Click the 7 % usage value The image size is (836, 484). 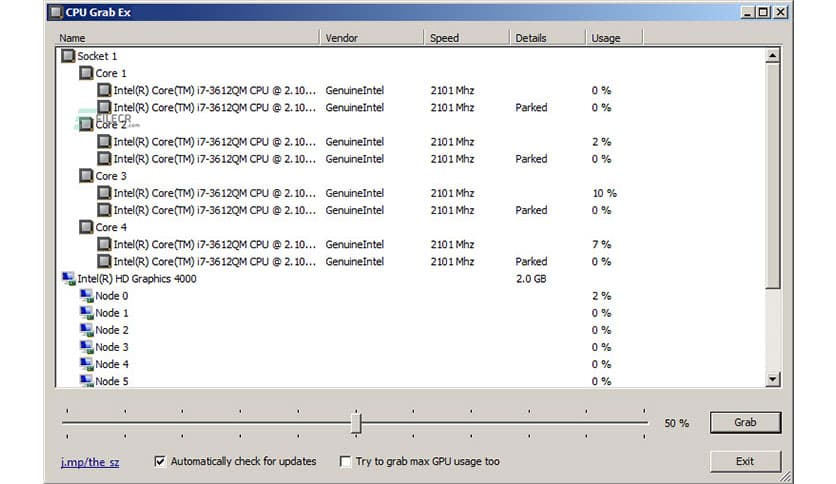coord(601,244)
